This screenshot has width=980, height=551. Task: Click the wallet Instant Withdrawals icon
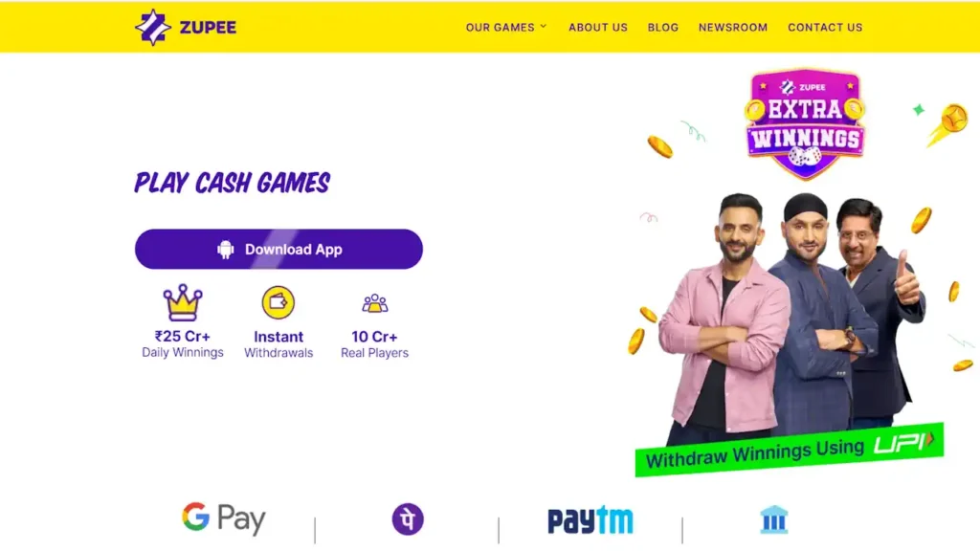tap(278, 302)
